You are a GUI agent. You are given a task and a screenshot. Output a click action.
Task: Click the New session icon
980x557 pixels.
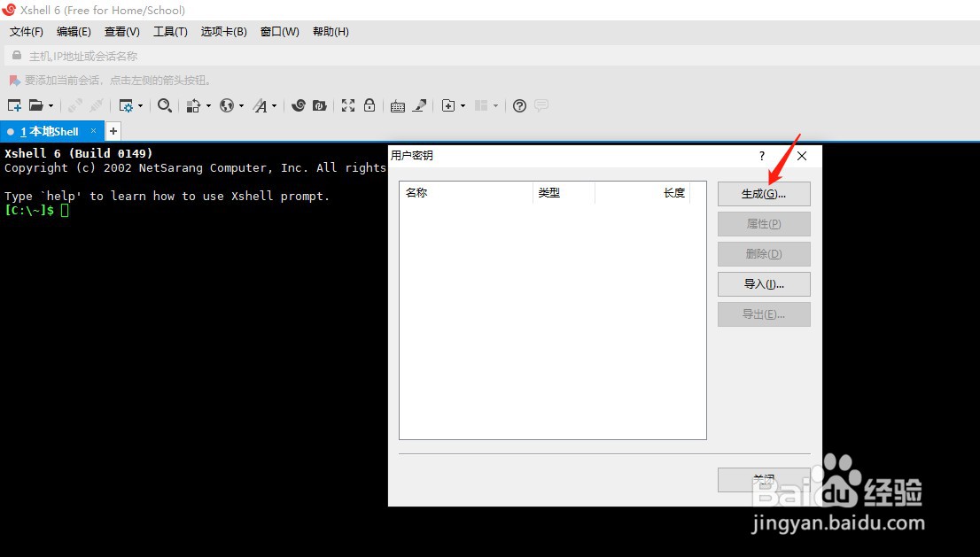point(14,105)
